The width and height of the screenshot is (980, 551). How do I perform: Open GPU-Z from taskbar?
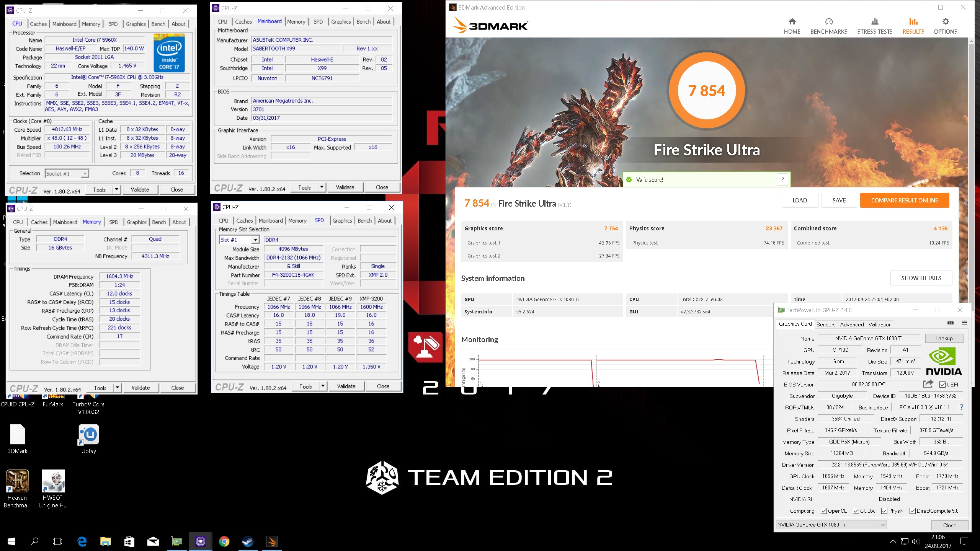[x=177, y=541]
